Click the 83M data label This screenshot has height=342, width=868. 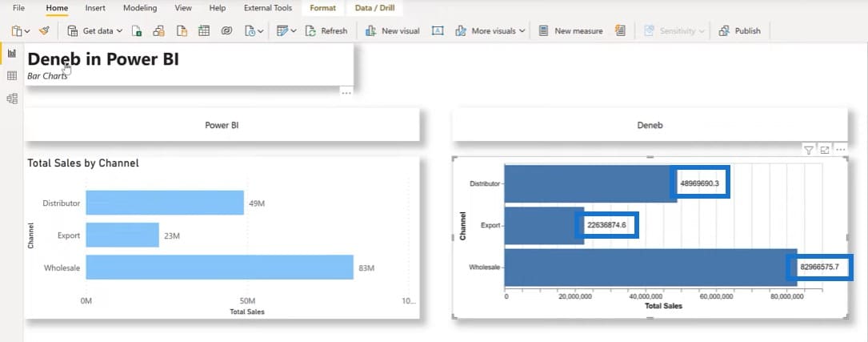coord(366,268)
